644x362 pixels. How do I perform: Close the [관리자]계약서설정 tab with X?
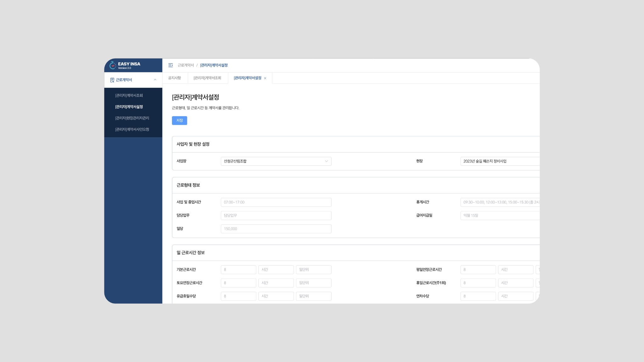(x=265, y=78)
